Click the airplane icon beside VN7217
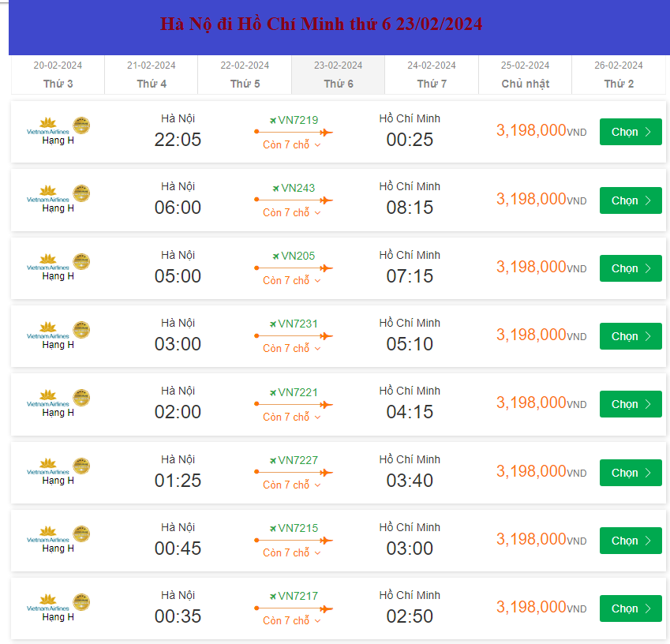The image size is (670, 644). [272, 597]
